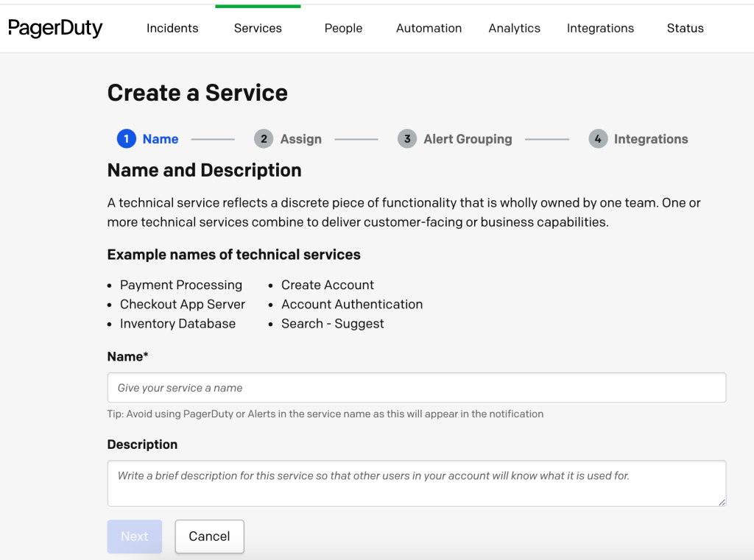Open the Services navigation menu
Image resolution: width=754 pixels, height=560 pixels.
pos(258,28)
